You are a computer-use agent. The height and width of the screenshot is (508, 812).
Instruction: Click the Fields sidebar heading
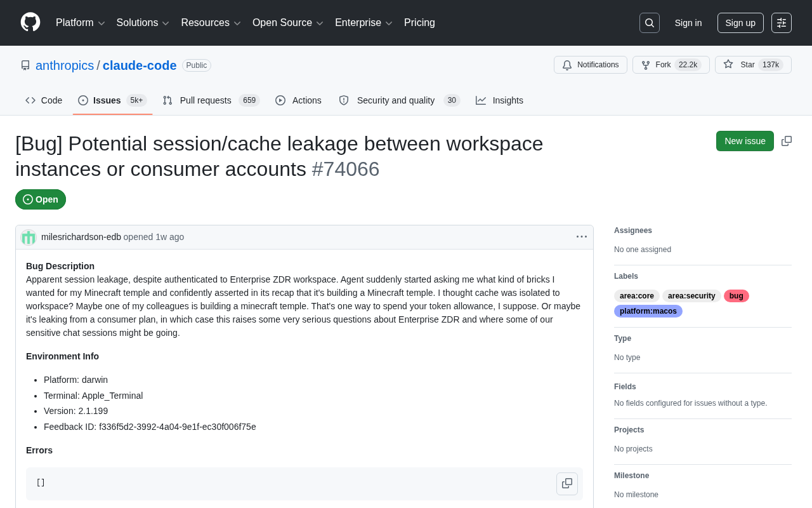coord(625,387)
